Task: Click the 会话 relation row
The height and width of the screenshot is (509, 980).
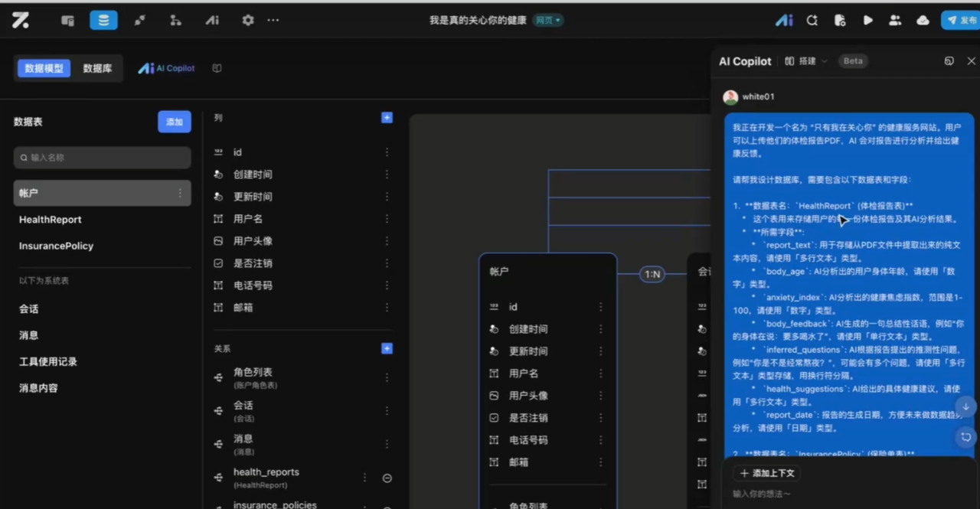Action: [302, 410]
